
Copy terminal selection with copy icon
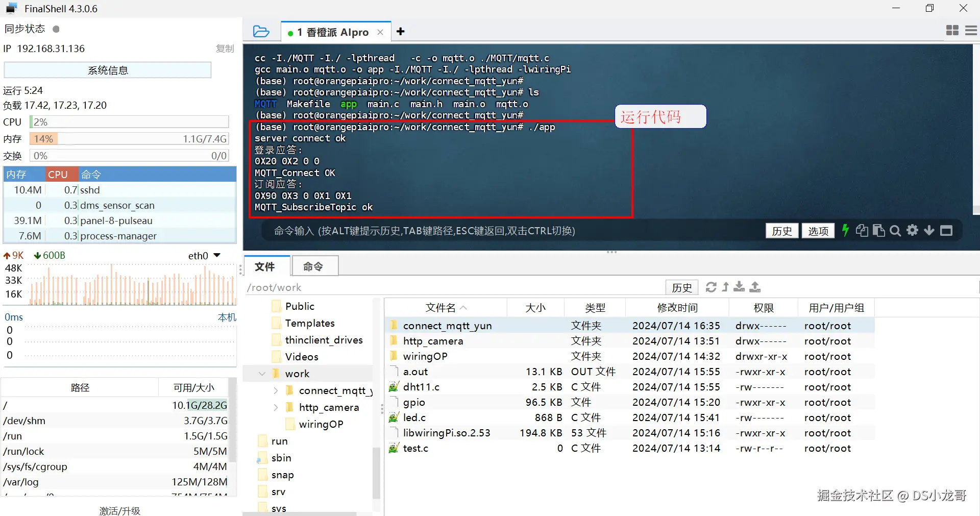(x=862, y=230)
